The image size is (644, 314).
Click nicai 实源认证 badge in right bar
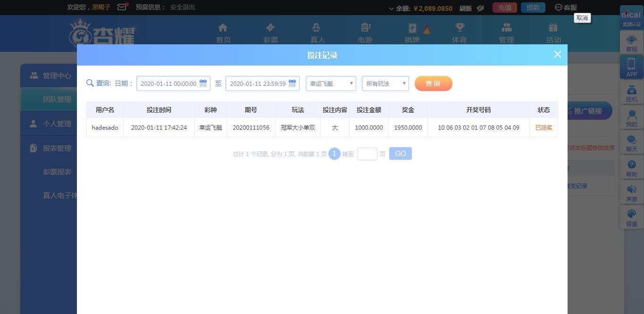[x=631, y=18]
